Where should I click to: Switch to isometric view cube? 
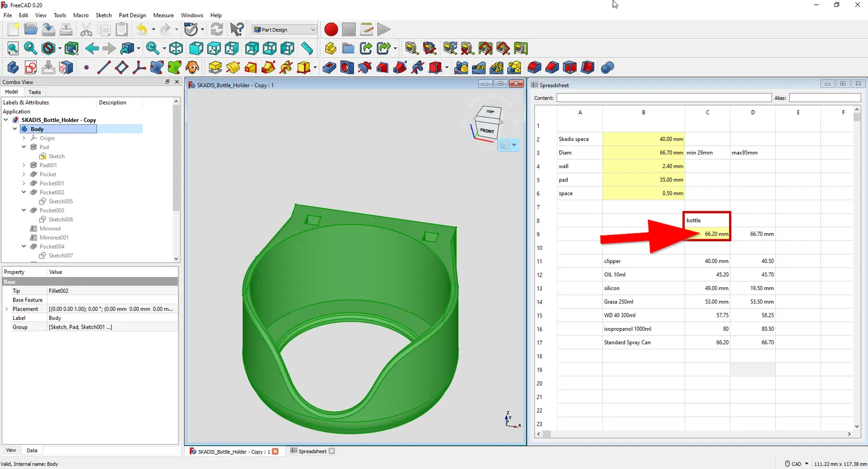(x=176, y=48)
